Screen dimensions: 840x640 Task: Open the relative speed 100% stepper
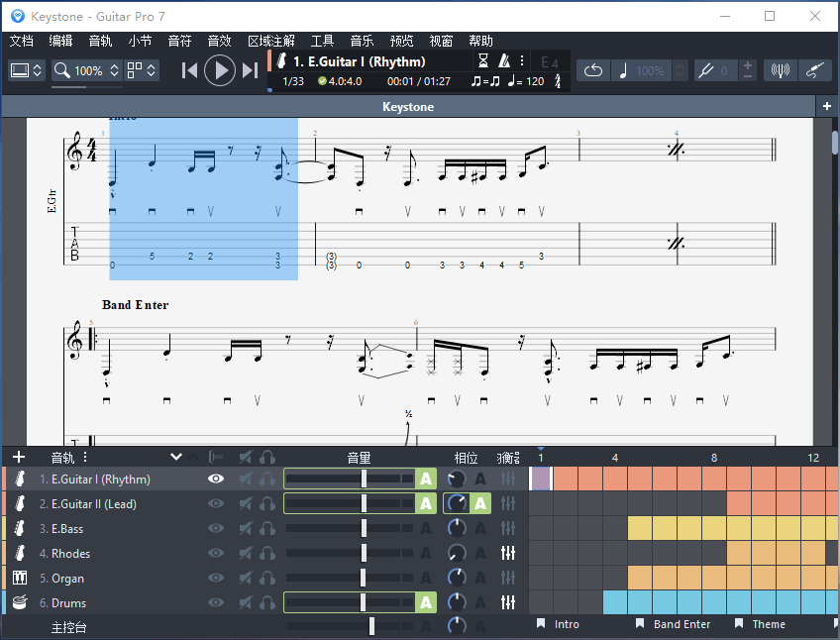tap(680, 70)
